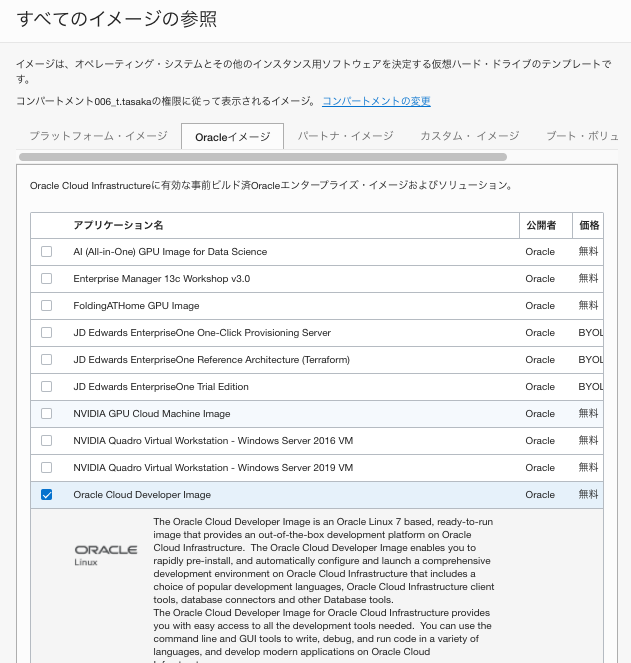Click the コンパートメントの変更 link

pyautogui.click(x=376, y=101)
